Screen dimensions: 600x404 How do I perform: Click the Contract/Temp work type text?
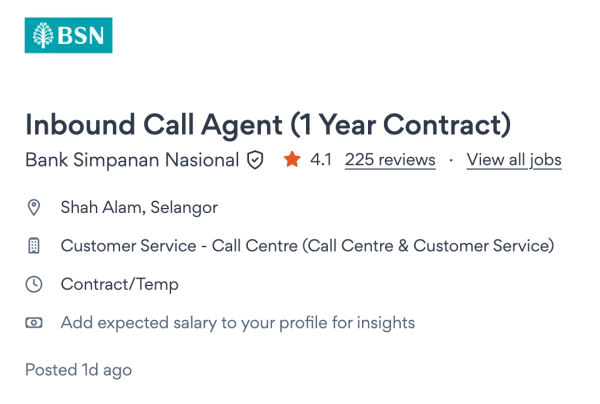(x=120, y=284)
